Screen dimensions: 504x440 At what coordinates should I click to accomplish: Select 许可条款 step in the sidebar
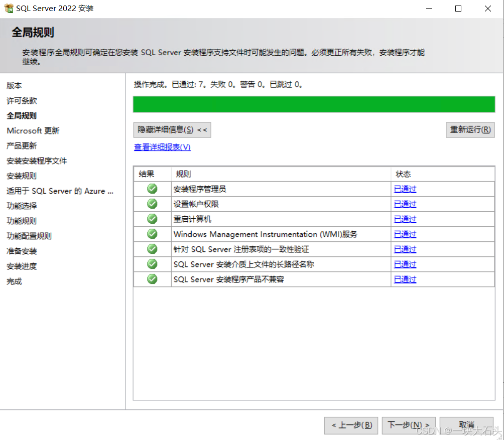coord(22,100)
